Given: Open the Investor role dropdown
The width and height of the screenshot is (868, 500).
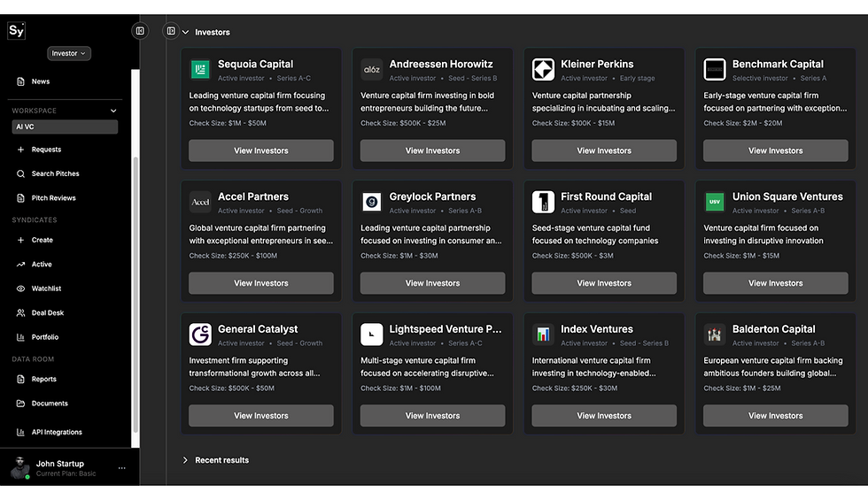Looking at the screenshot, I should (x=69, y=54).
